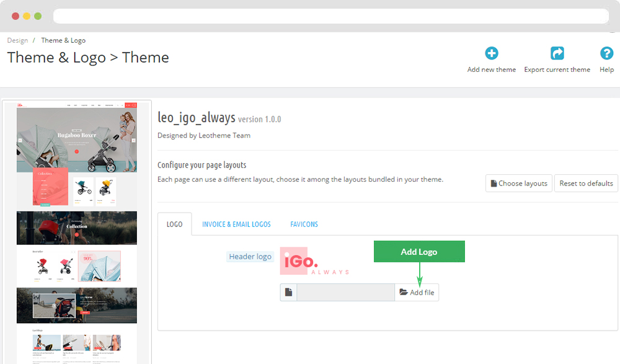Viewport: 620px width, 364px height.
Task: Click the yellow minimize window dot
Action: point(27,16)
